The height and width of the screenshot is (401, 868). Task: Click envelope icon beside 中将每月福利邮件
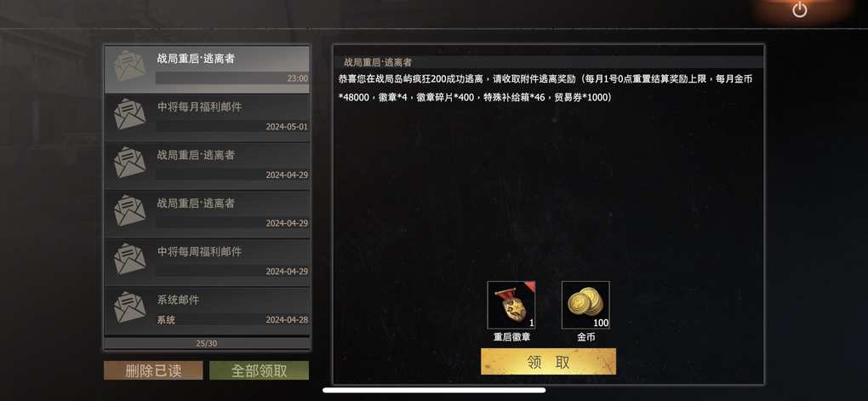(x=129, y=114)
